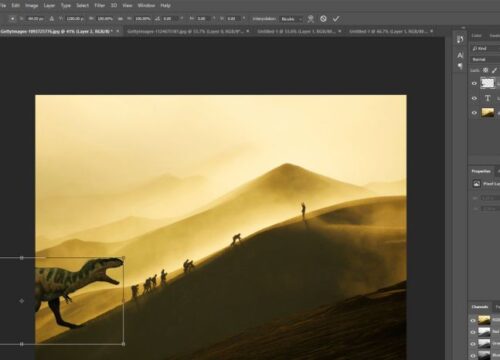Click the Y position input field
The width and height of the screenshot is (500, 360).
pos(75,19)
